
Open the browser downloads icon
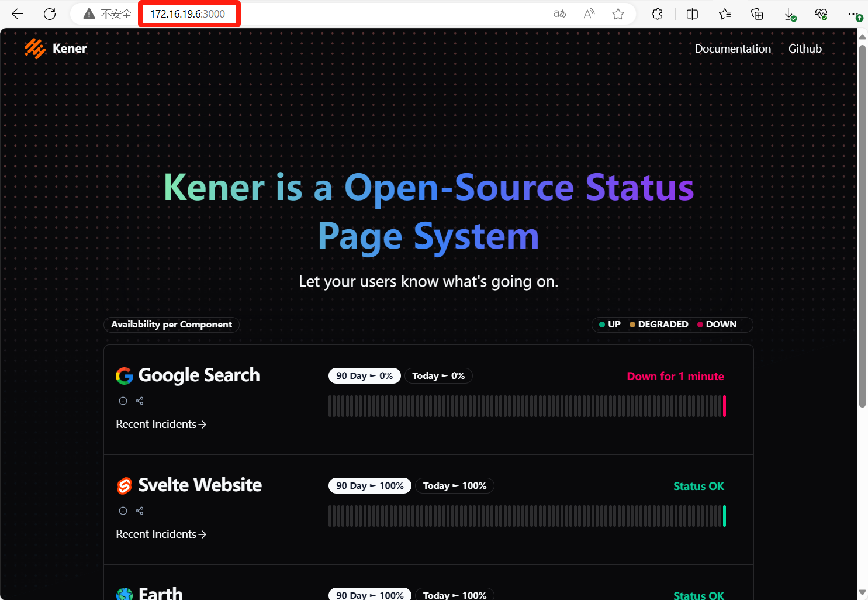click(790, 14)
